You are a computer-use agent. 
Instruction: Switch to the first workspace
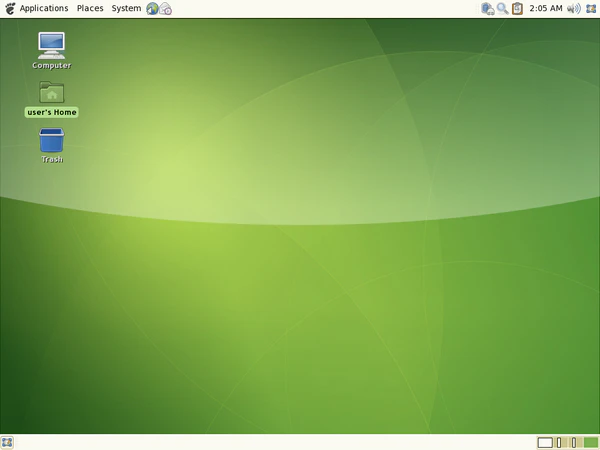545,442
